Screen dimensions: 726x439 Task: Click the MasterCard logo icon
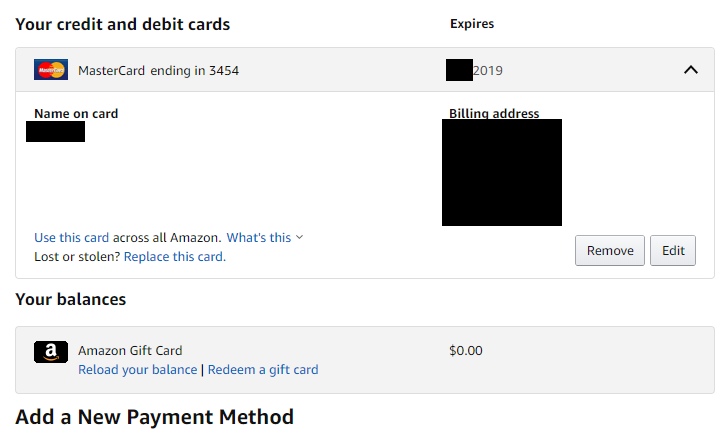point(50,70)
